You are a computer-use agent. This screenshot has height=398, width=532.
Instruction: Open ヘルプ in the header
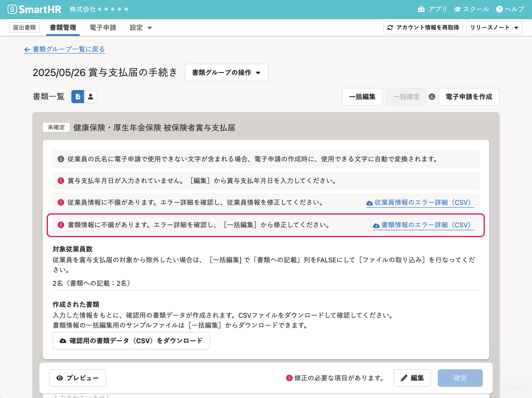510,9
